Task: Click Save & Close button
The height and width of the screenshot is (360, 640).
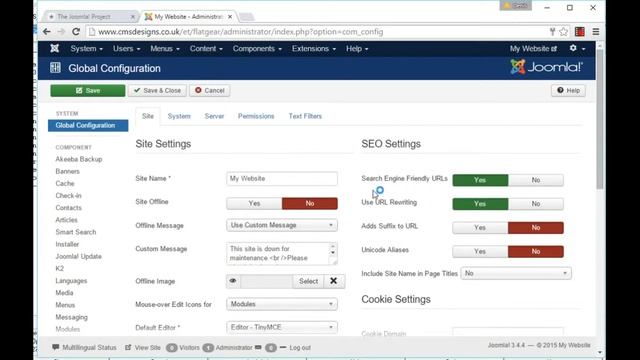Action: click(157, 91)
